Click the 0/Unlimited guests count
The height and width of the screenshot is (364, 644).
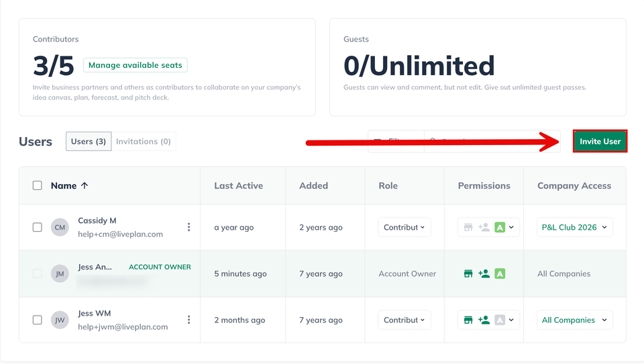419,66
